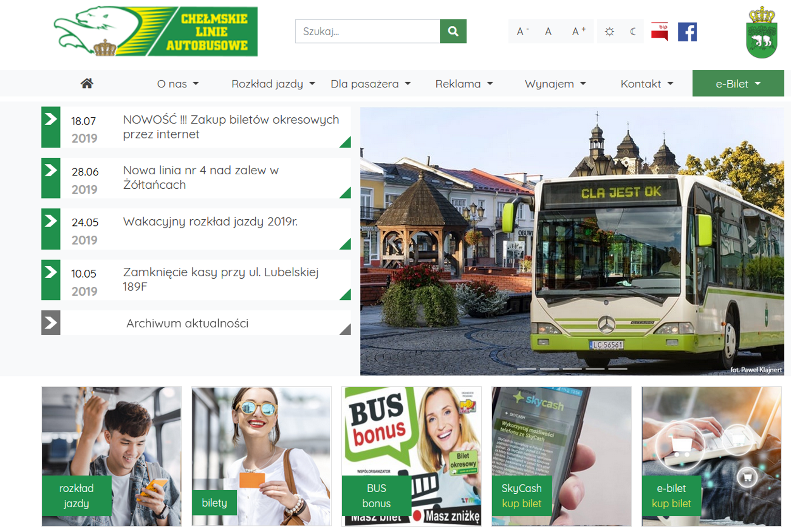Open news about Nowa linia nr 4
Image resolution: width=791 pixels, height=532 pixels.
(201, 177)
